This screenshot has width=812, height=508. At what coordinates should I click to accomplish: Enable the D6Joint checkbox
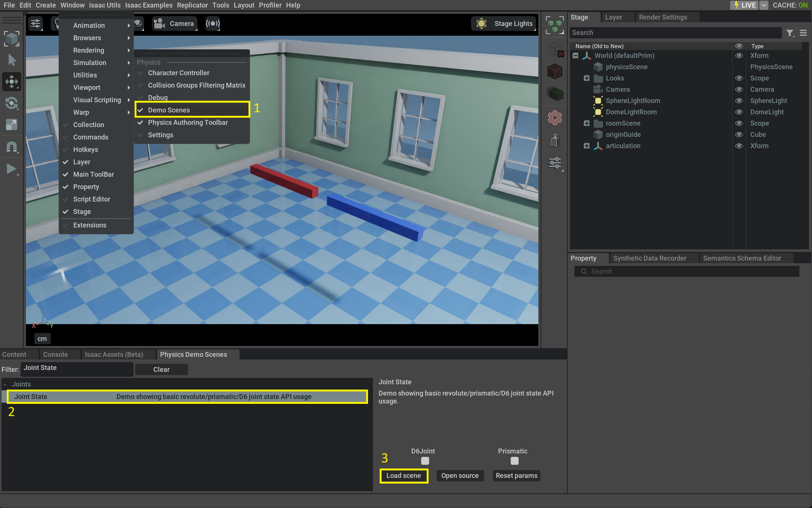pyautogui.click(x=425, y=461)
